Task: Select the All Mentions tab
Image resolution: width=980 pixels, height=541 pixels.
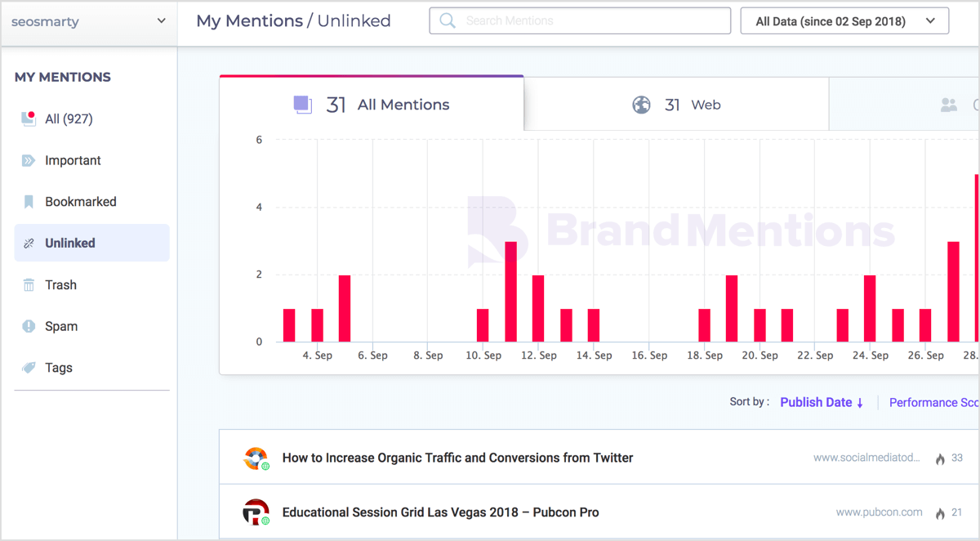Action: 372,104
